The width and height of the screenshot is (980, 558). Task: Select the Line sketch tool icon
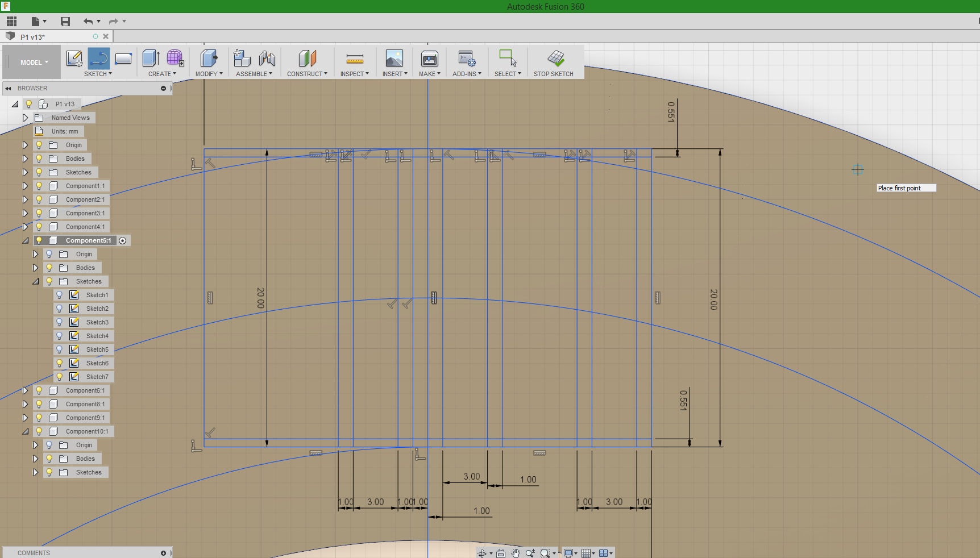point(99,58)
